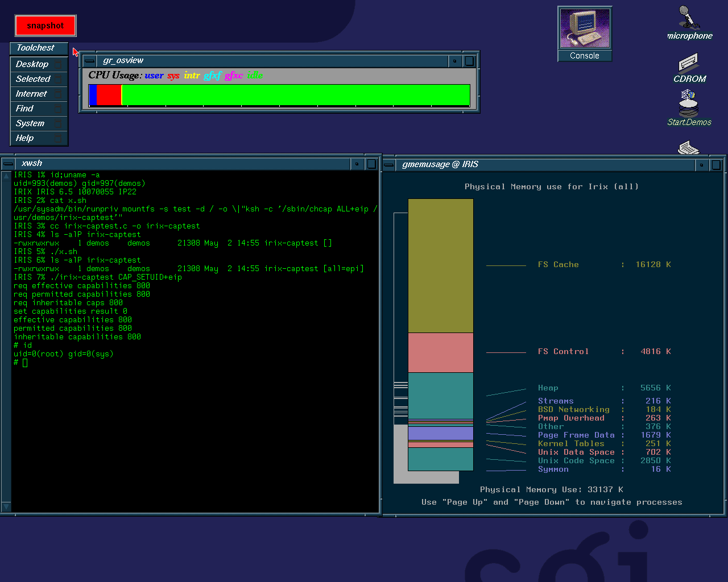728x582 pixels.
Task: Launch the StartDemos desktop icon
Action: click(x=689, y=104)
